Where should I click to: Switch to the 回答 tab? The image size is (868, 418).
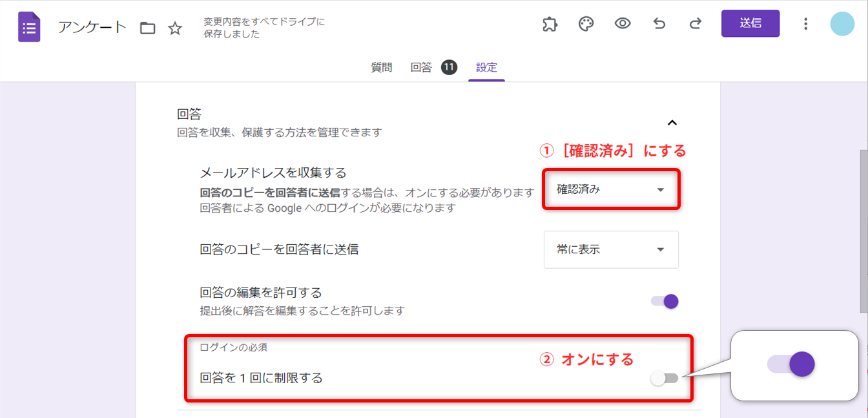[421, 67]
